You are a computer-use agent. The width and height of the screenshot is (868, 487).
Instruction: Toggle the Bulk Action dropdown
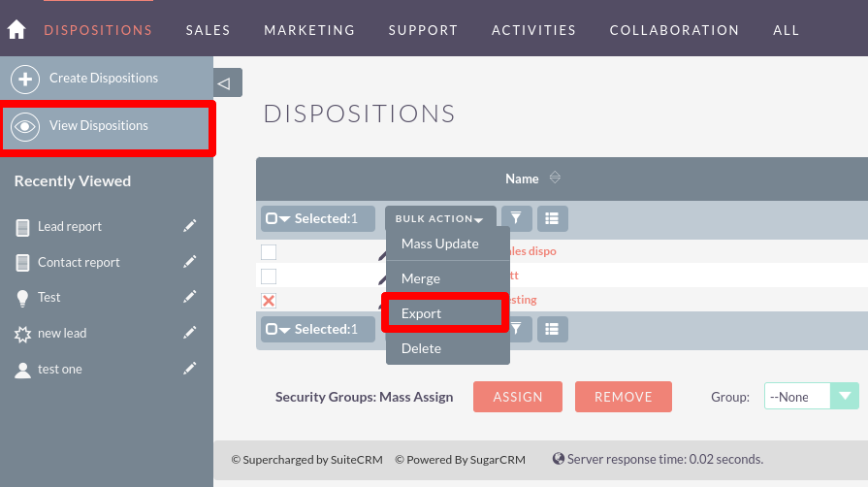pyautogui.click(x=440, y=218)
